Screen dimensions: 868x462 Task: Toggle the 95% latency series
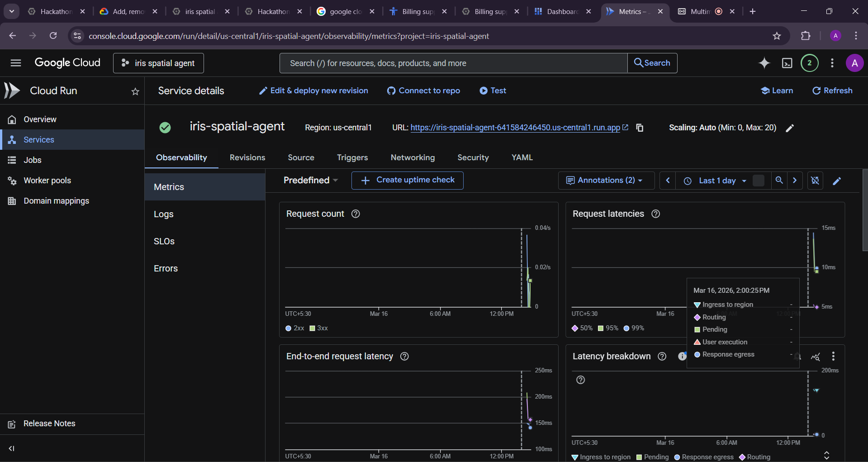click(608, 328)
